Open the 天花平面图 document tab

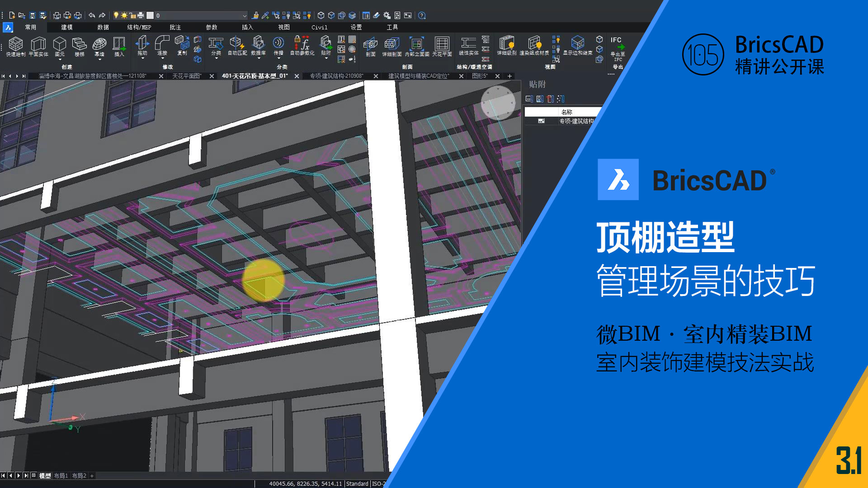pyautogui.click(x=187, y=76)
